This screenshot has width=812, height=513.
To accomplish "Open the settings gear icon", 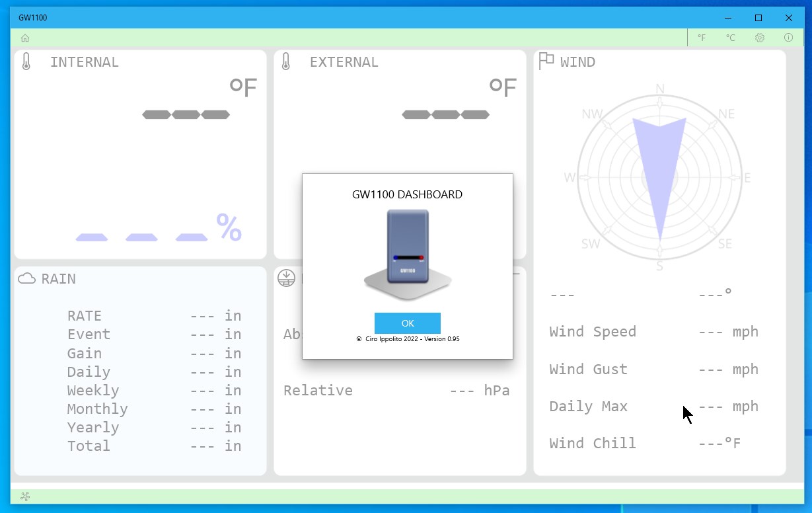I will (760, 38).
